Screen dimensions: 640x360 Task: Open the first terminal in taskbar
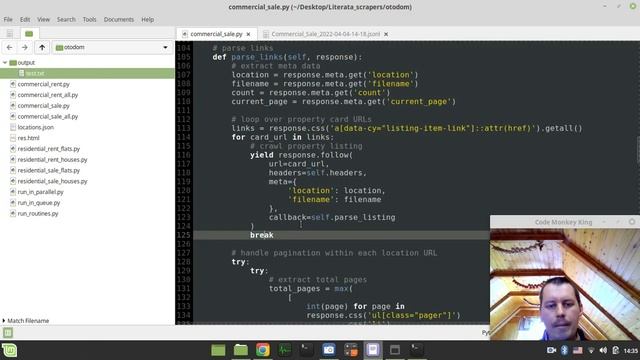tap(307, 350)
